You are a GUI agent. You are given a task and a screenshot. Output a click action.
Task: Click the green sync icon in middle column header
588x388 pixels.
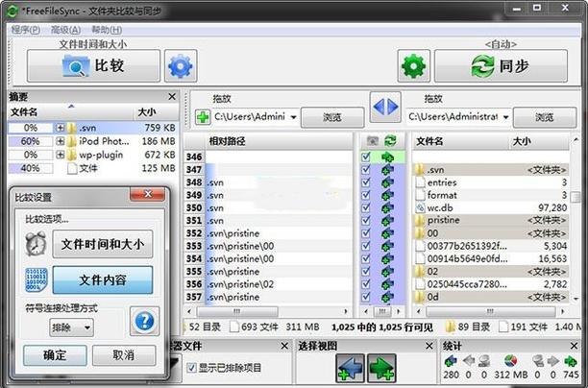tap(390, 141)
